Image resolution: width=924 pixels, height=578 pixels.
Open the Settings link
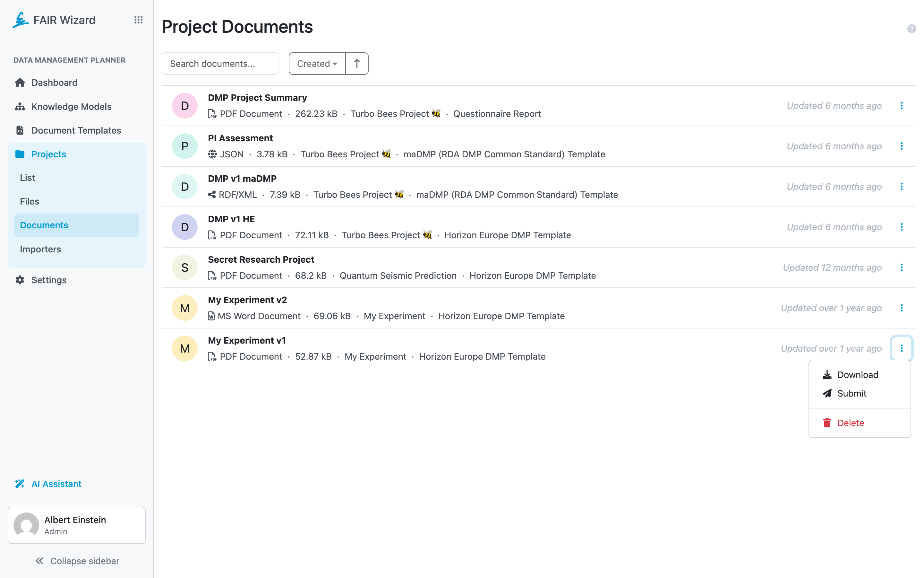(x=76, y=280)
